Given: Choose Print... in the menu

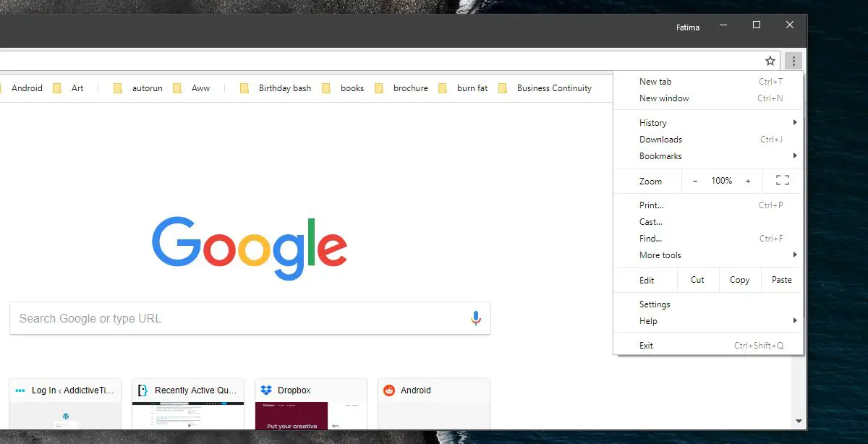Looking at the screenshot, I should click(x=708, y=205).
